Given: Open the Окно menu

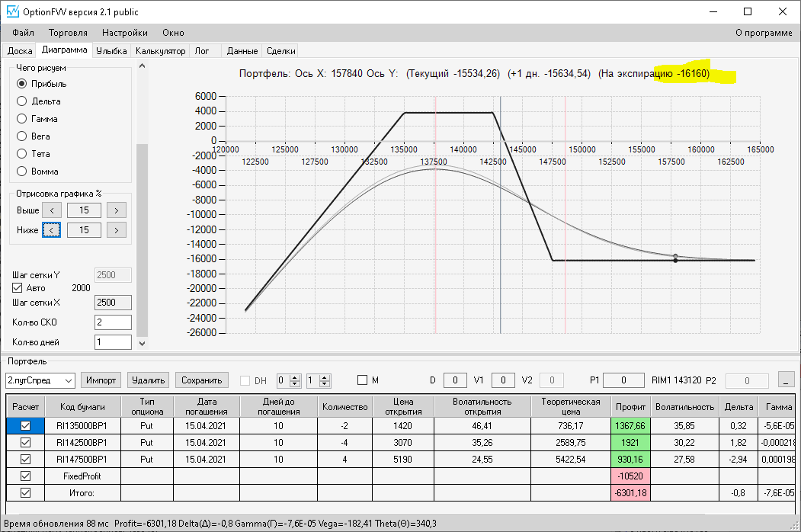Looking at the screenshot, I should point(173,33).
